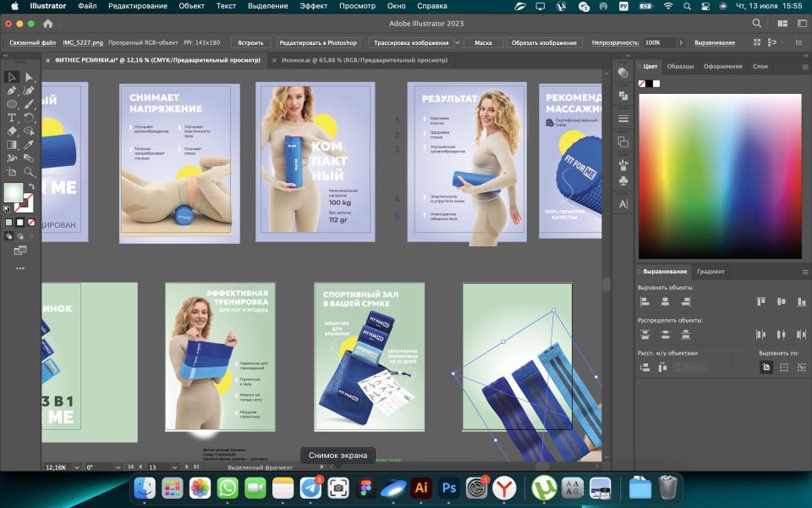Toggle align to artboard option
Image resolution: width=812 pixels, height=508 pixels.
pyautogui.click(x=765, y=367)
